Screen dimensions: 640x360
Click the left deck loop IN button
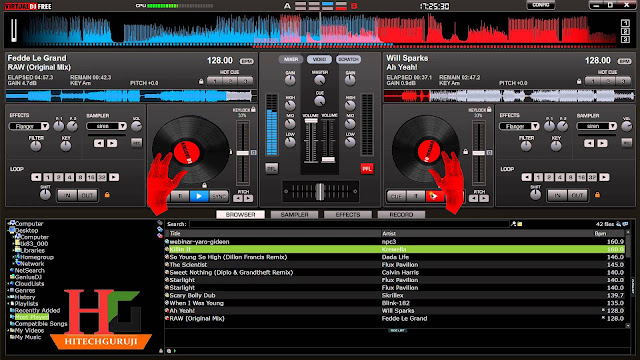tap(67, 196)
